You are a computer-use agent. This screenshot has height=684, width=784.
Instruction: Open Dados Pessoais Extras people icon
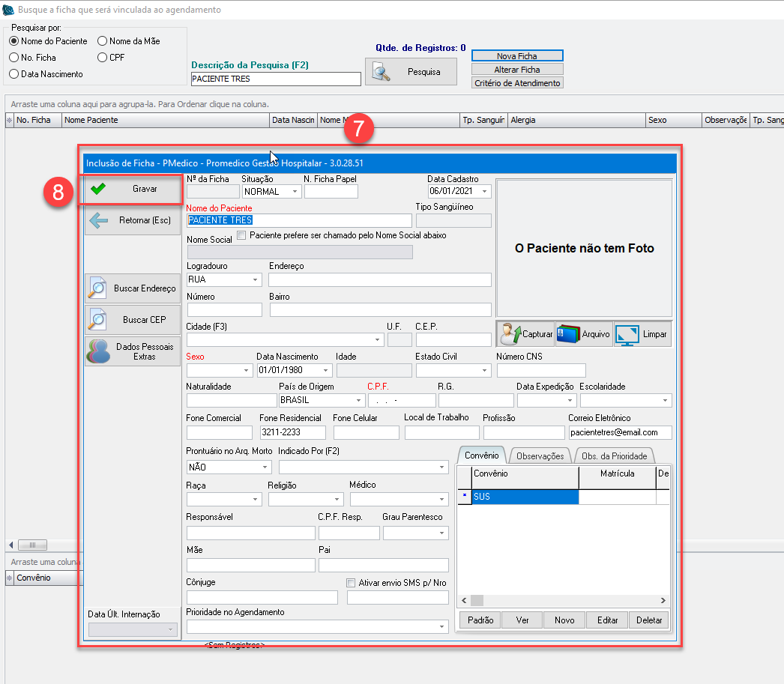[x=99, y=351]
